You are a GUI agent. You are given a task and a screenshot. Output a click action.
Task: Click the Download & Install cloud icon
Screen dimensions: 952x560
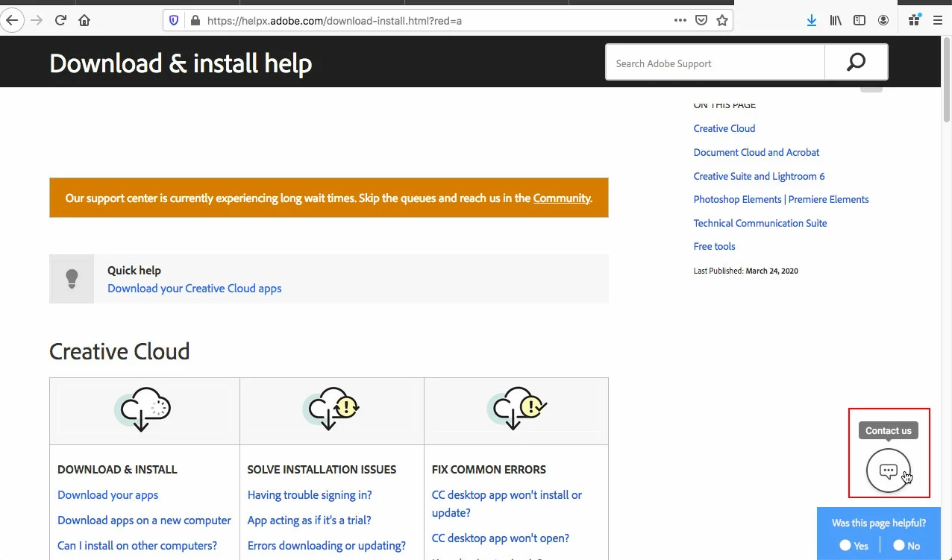pyautogui.click(x=143, y=409)
